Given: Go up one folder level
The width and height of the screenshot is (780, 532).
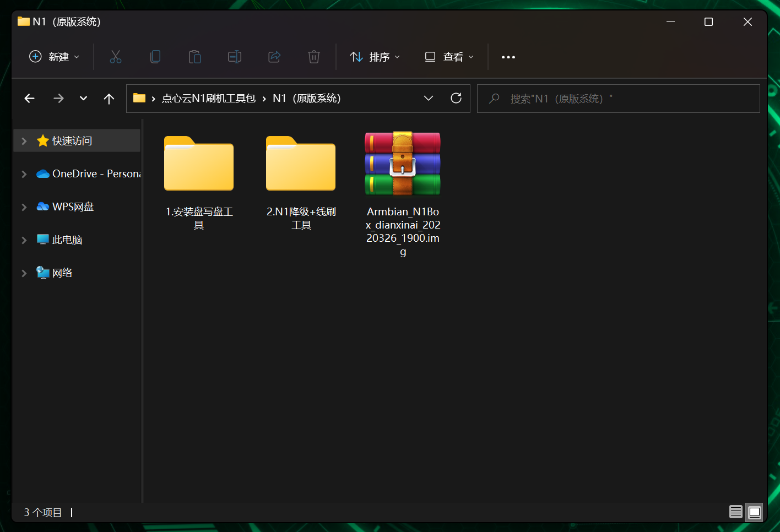Looking at the screenshot, I should tap(109, 99).
